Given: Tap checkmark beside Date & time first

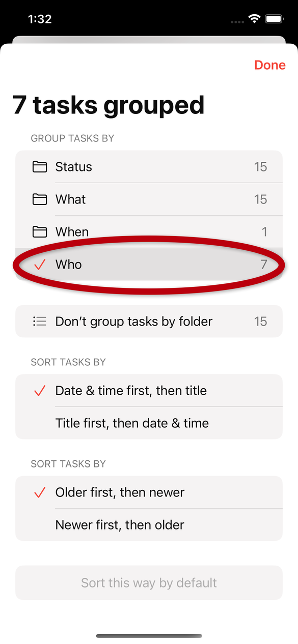Looking at the screenshot, I should coord(40,391).
